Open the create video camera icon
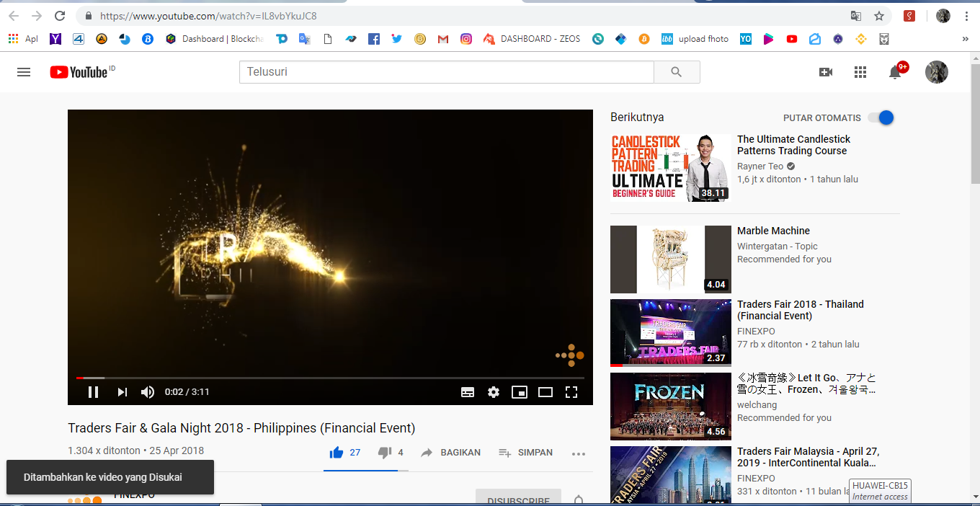 [826, 72]
